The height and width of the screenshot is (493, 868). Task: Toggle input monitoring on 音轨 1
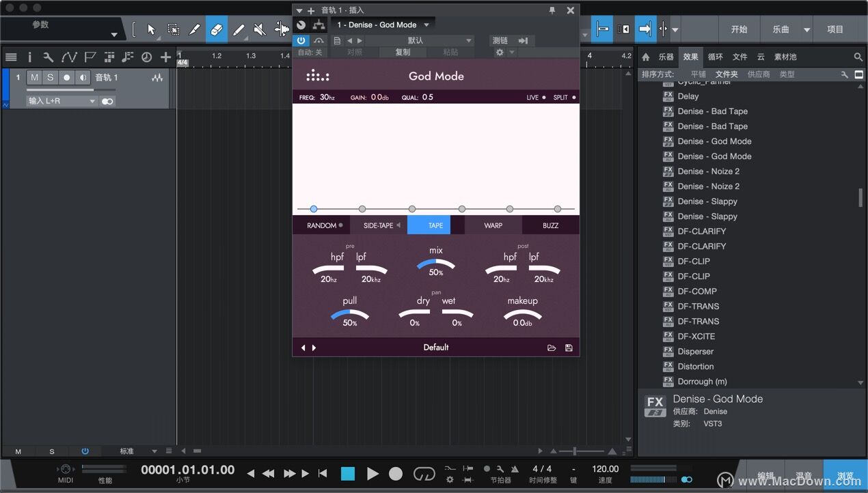click(x=82, y=78)
